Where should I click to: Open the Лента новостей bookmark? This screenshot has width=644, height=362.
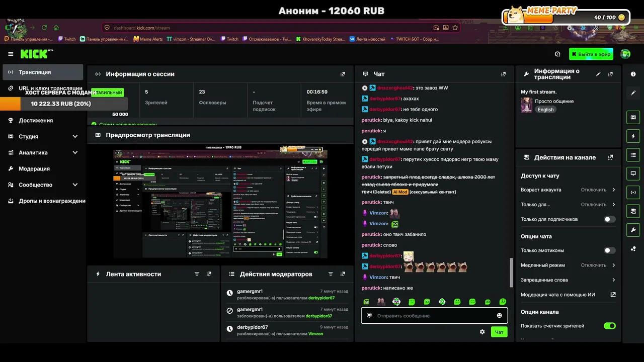click(x=367, y=39)
